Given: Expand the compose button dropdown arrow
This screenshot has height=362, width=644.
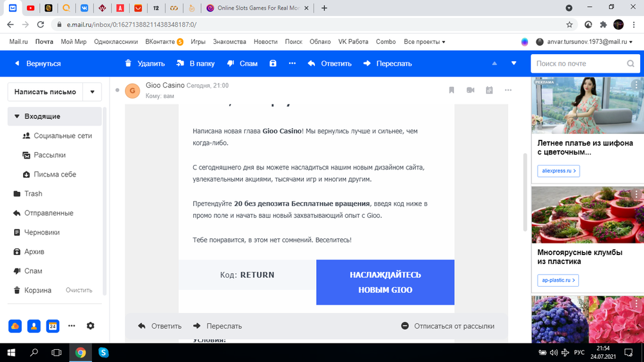Looking at the screenshot, I should (x=92, y=91).
